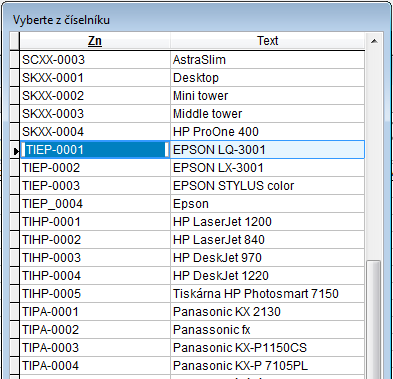Select the HP LaserJet 1200 cell
Screen dimensions: 393x379
pos(267,222)
